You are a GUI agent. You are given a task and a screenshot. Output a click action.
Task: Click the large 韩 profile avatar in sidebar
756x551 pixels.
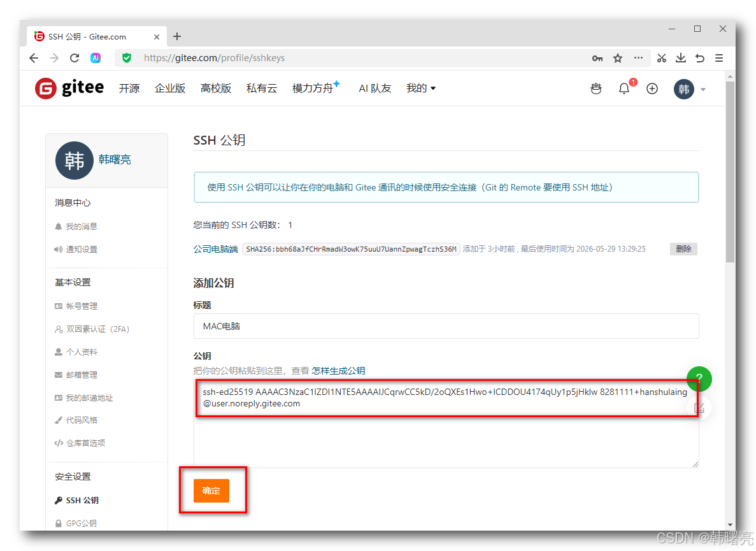click(x=75, y=161)
